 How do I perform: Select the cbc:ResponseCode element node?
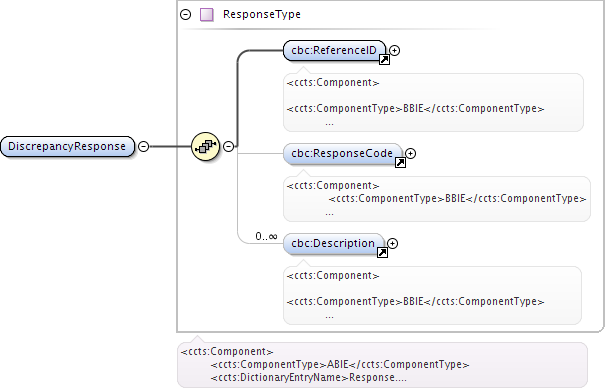click(x=343, y=154)
